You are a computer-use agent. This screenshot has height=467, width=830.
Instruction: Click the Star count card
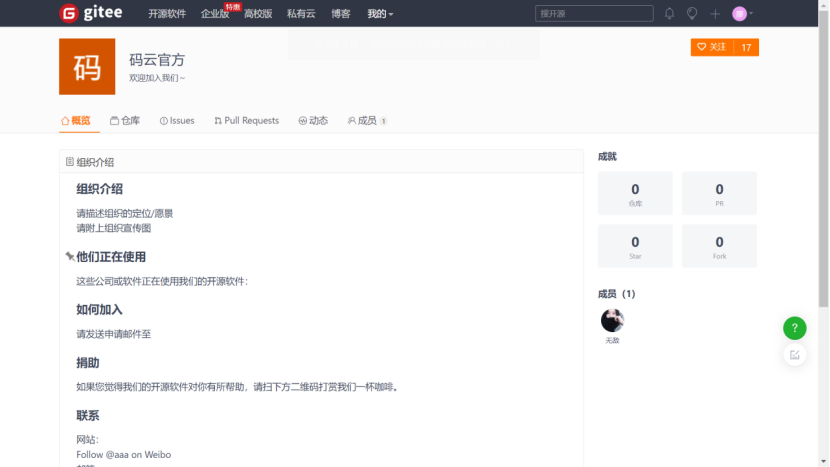tap(635, 246)
